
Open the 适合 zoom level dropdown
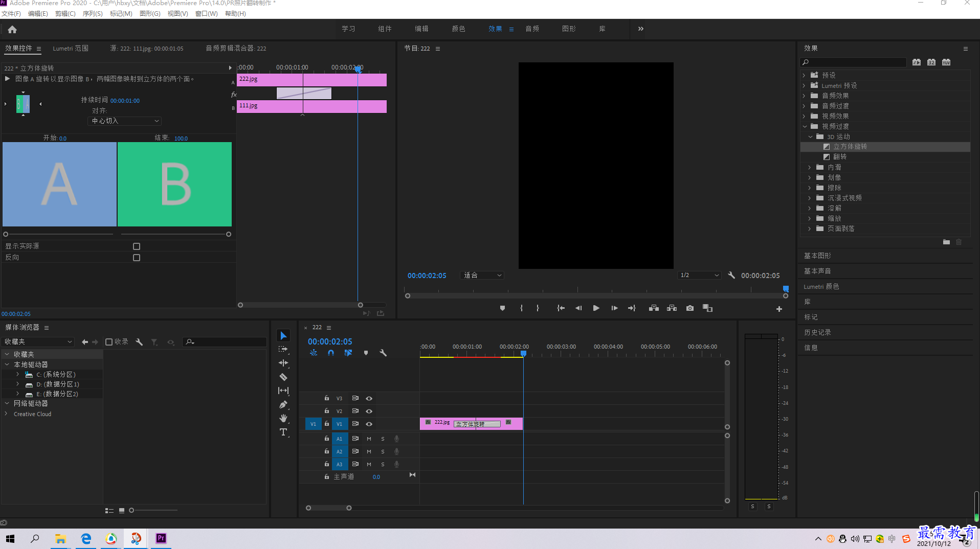pos(482,275)
